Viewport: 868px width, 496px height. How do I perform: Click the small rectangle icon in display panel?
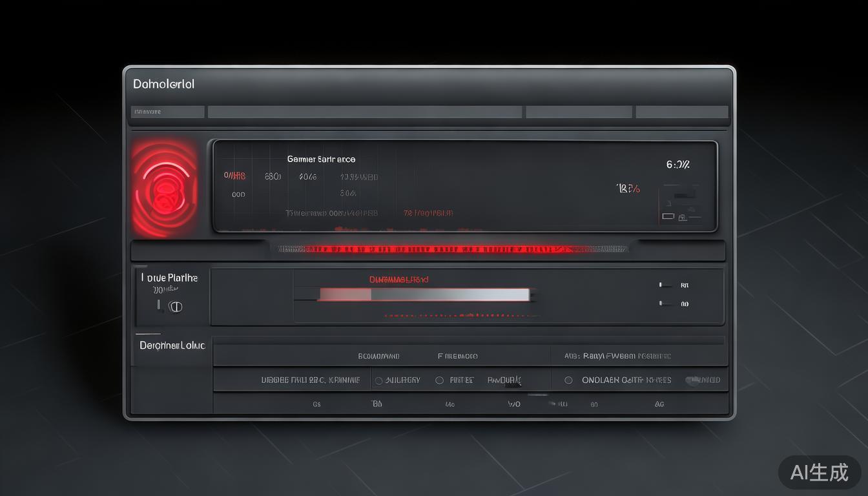pyautogui.click(x=668, y=216)
